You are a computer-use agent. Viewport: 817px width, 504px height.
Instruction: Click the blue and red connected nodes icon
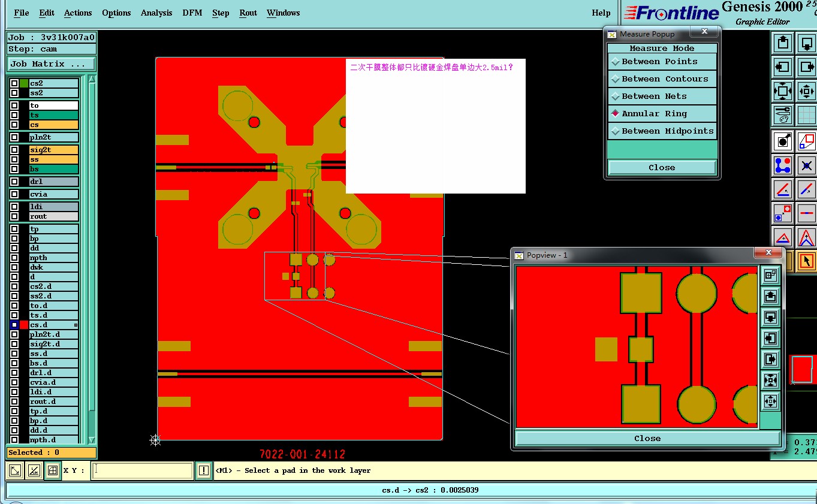coord(783,165)
